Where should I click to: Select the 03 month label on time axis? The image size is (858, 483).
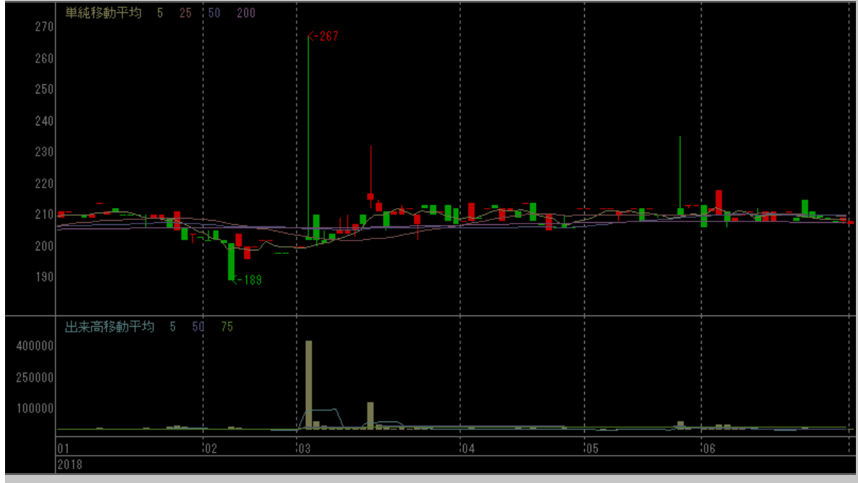[304, 449]
